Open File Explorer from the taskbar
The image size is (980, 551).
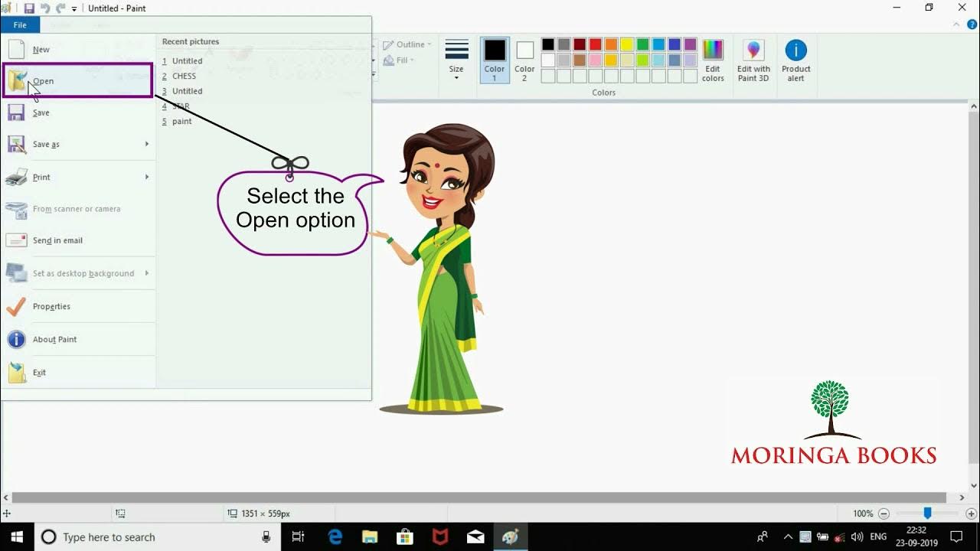tap(370, 536)
